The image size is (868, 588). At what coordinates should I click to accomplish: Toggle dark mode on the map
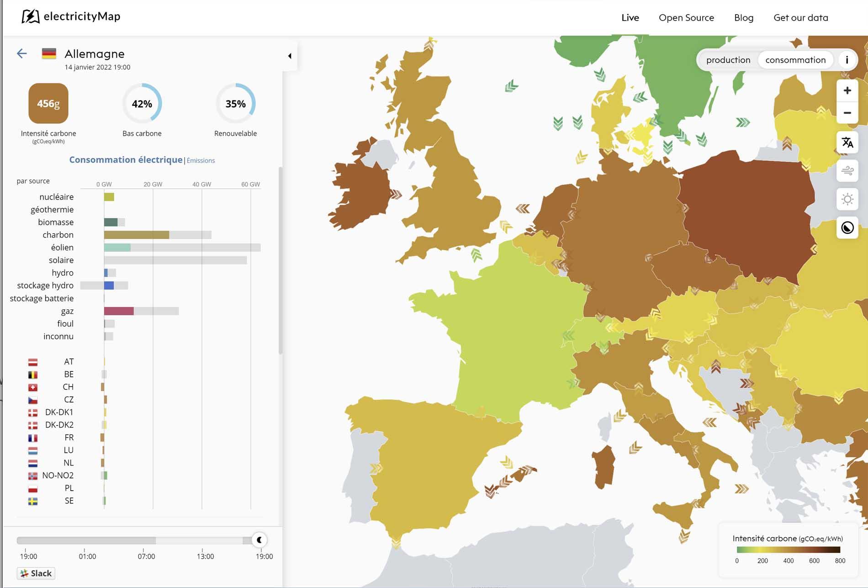[847, 228]
